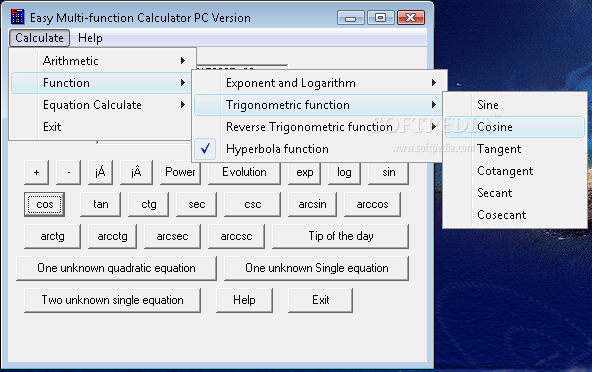
Task: Click the cos button
Action: 45,204
